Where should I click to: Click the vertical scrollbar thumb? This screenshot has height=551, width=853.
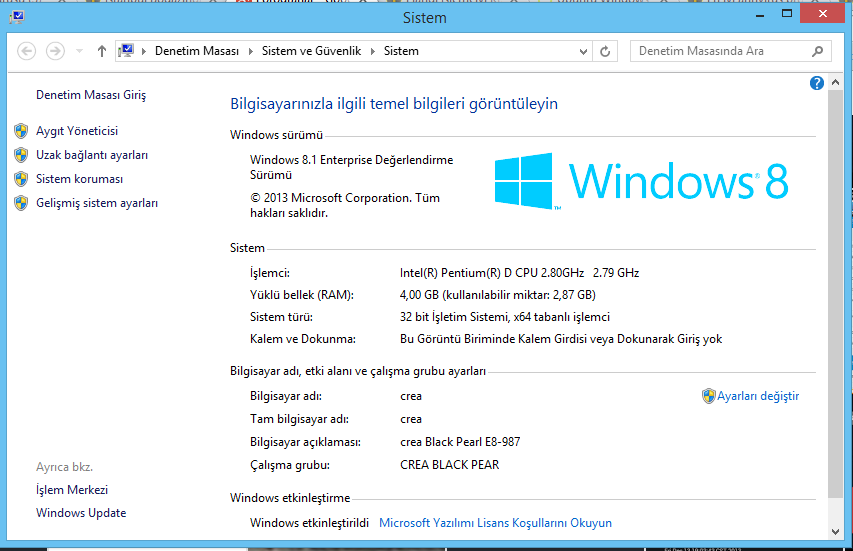(x=836, y=294)
